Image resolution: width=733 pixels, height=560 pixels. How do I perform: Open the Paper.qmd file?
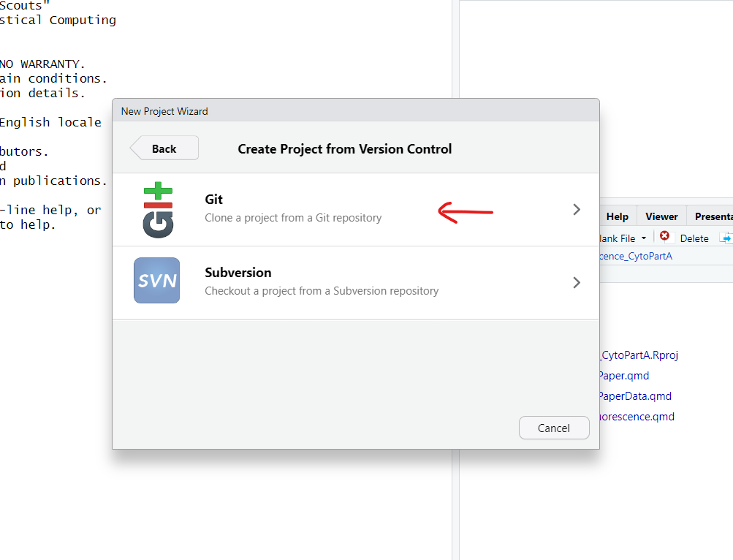[x=623, y=376]
